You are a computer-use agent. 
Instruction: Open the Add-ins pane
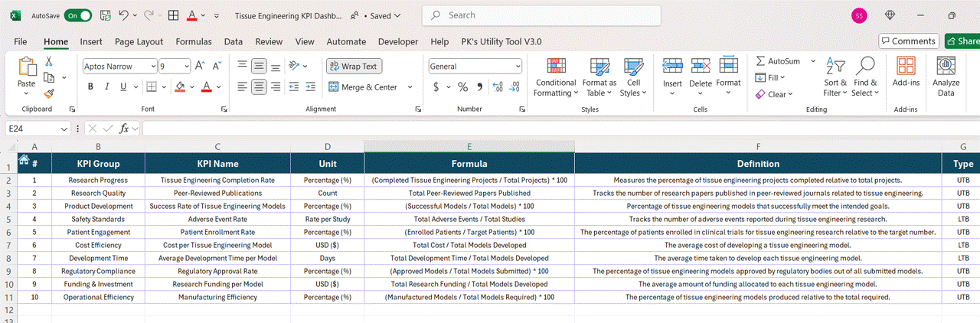click(x=906, y=71)
